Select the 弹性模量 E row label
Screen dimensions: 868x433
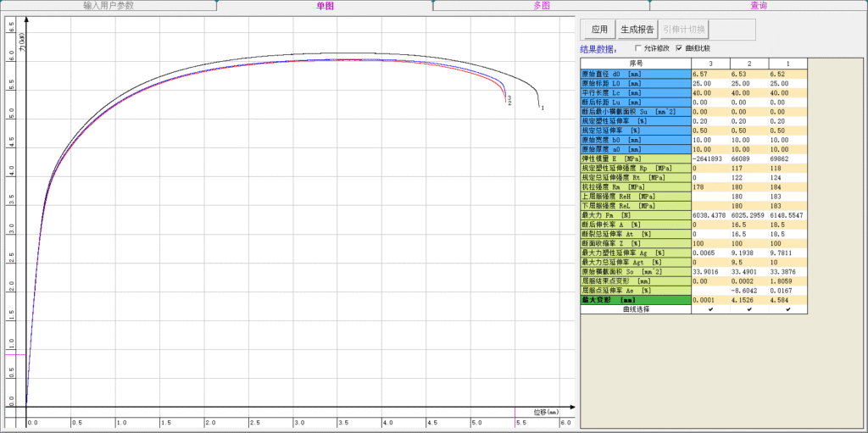pos(636,159)
